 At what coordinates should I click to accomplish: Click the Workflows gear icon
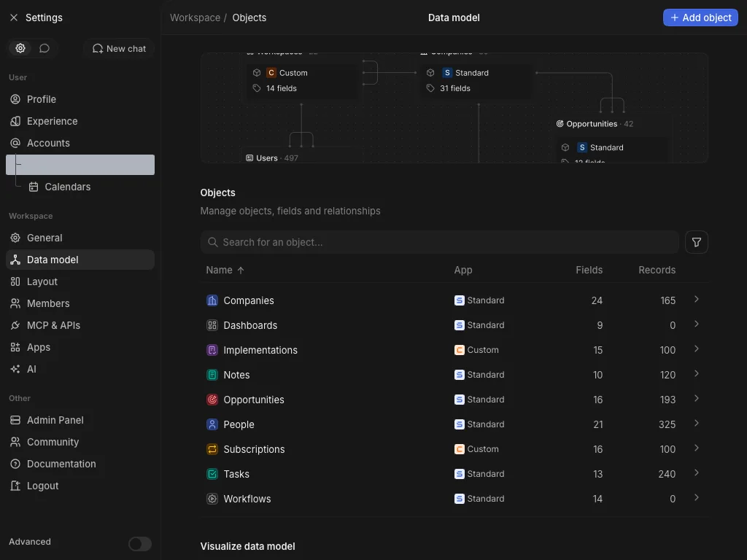point(212,499)
